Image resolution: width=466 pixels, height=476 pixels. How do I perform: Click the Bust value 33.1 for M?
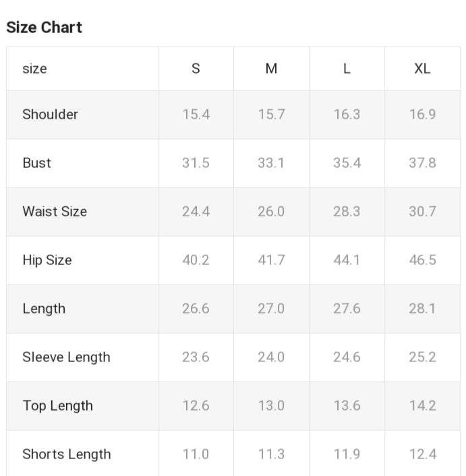pos(271,163)
